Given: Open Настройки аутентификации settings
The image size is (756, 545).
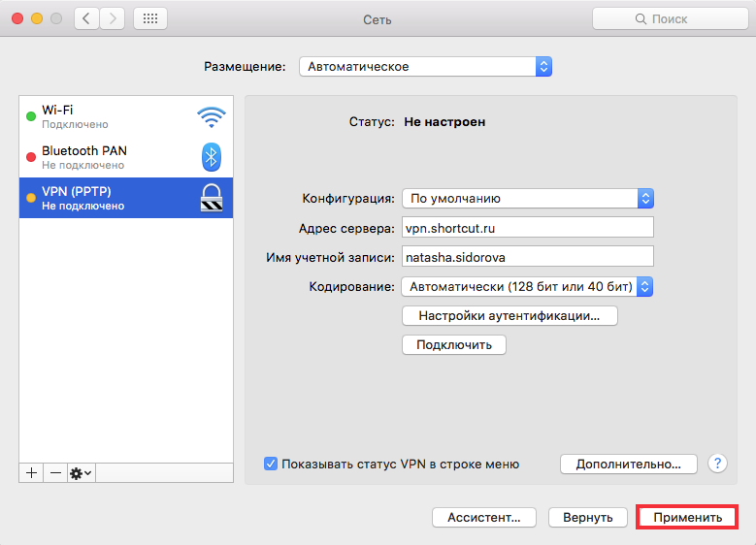Looking at the screenshot, I should pos(509,316).
